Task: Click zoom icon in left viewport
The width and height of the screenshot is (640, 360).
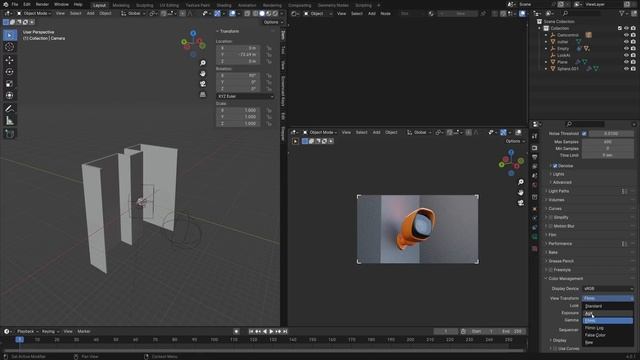Action: tap(203, 63)
